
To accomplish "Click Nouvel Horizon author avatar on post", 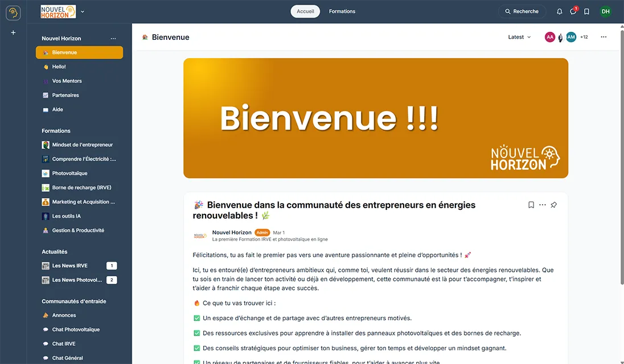I will point(200,235).
